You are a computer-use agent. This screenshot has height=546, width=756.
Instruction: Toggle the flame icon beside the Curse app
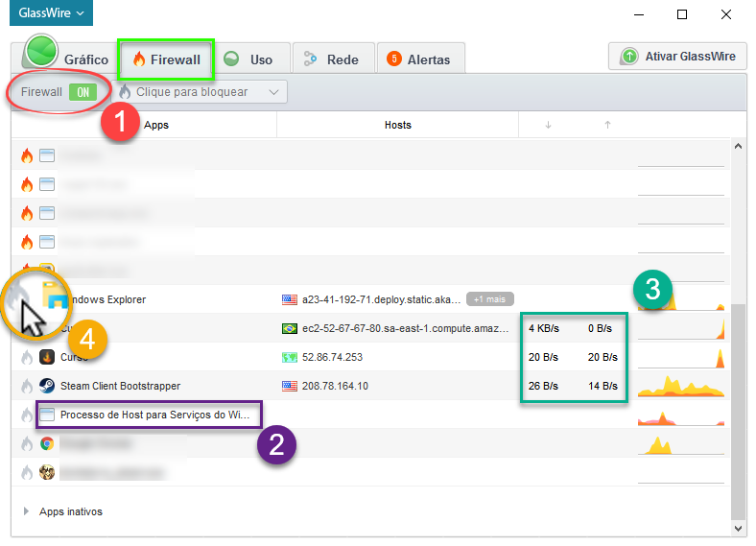click(27, 357)
